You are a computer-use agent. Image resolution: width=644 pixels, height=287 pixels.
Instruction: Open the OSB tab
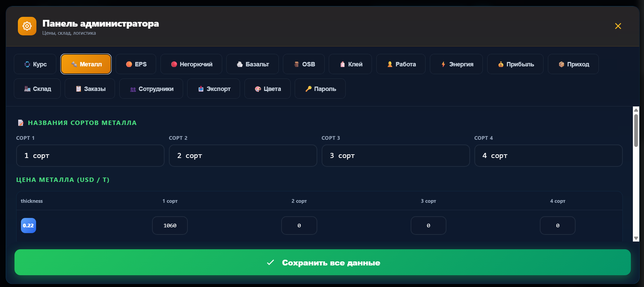304,64
